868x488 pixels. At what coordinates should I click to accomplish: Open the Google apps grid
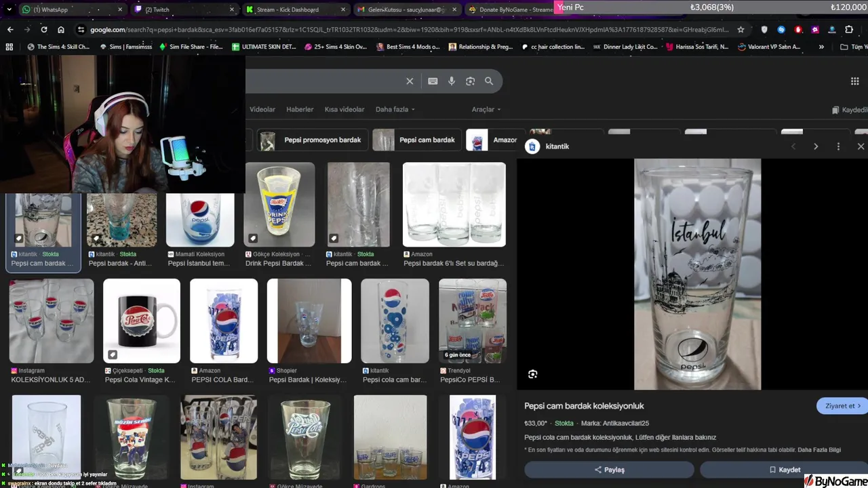click(854, 81)
